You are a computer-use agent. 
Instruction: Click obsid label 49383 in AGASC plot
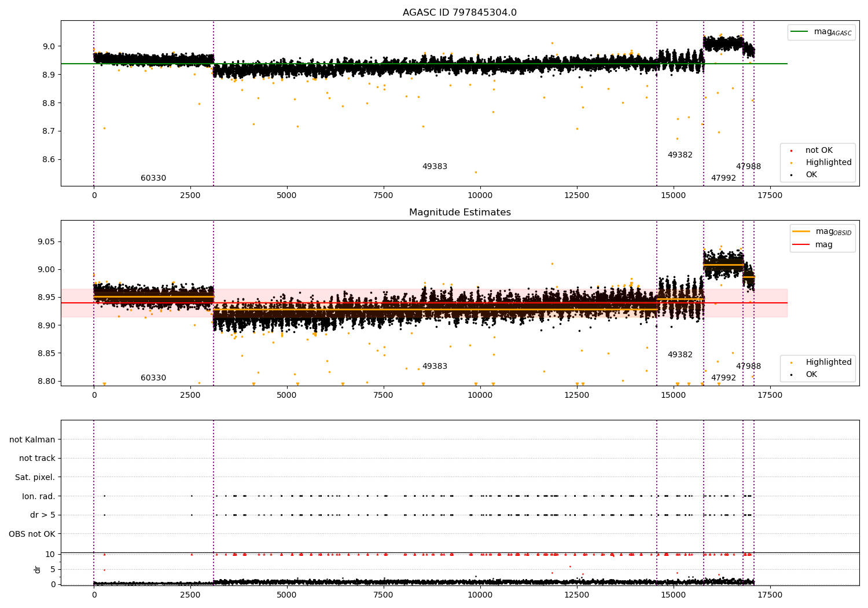click(435, 167)
